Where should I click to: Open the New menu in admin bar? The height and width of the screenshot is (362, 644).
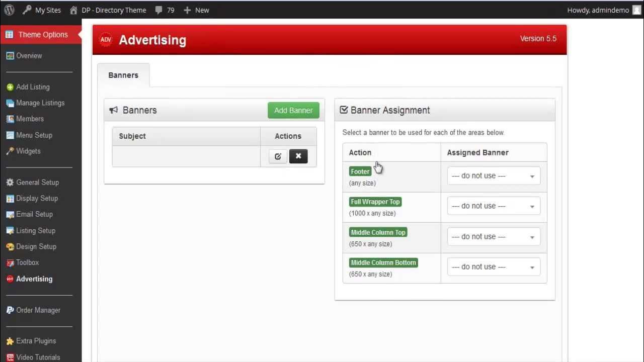196,10
